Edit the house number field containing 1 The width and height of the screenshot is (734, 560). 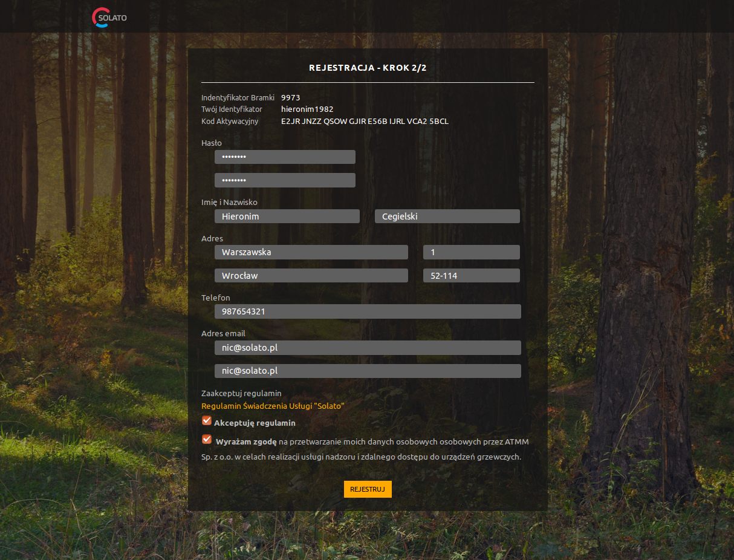472,252
